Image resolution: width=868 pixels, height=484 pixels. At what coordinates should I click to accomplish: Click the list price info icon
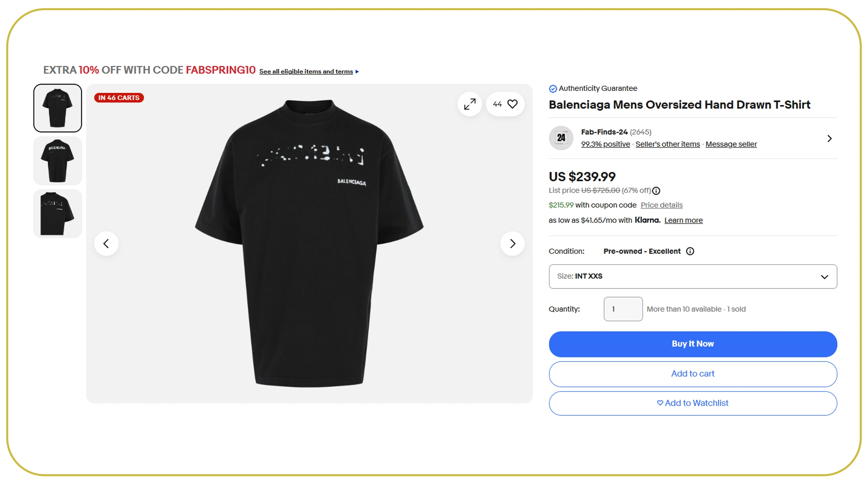click(656, 191)
